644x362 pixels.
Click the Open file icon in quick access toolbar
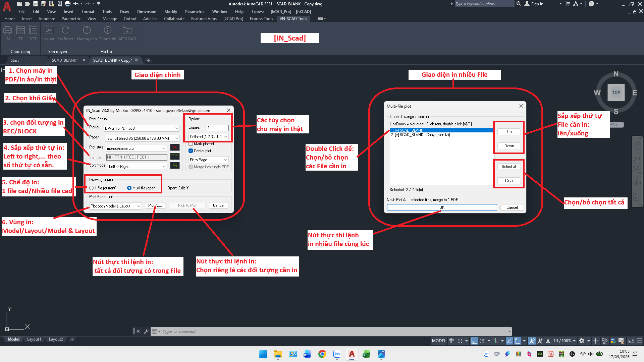(28, 4)
